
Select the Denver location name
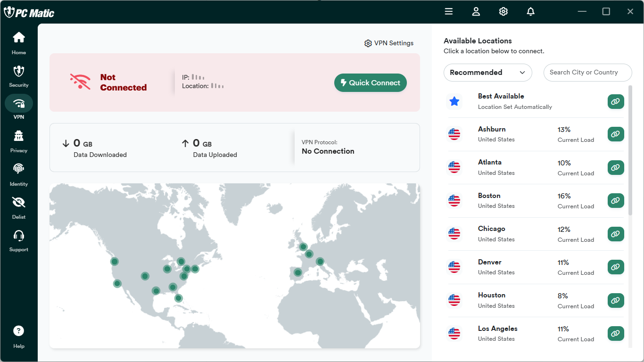490,262
